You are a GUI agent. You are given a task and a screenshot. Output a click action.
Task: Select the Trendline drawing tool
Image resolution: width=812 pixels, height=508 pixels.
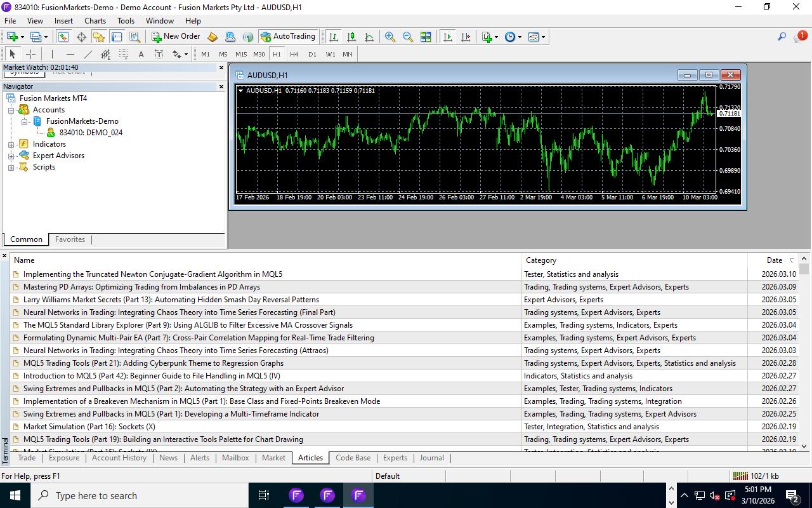click(x=88, y=54)
